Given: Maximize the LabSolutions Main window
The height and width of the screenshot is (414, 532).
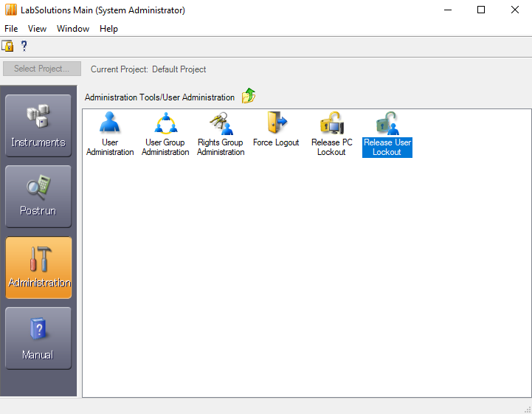Looking at the screenshot, I should (x=481, y=10).
